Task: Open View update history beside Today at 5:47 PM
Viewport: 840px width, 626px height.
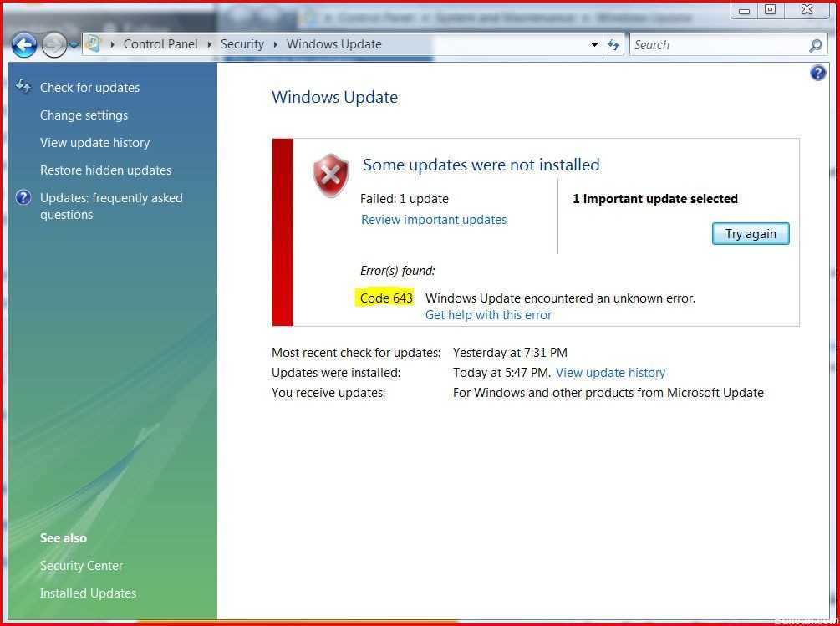Action: pyautogui.click(x=611, y=372)
